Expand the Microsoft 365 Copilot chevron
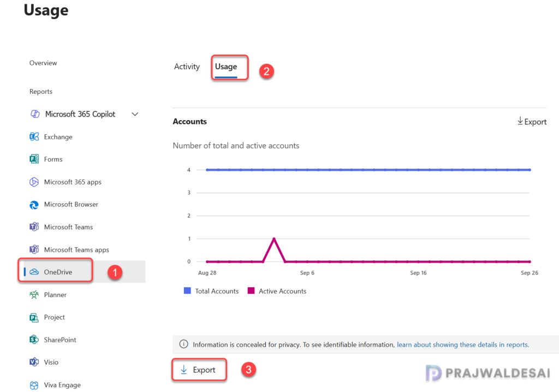 135,114
